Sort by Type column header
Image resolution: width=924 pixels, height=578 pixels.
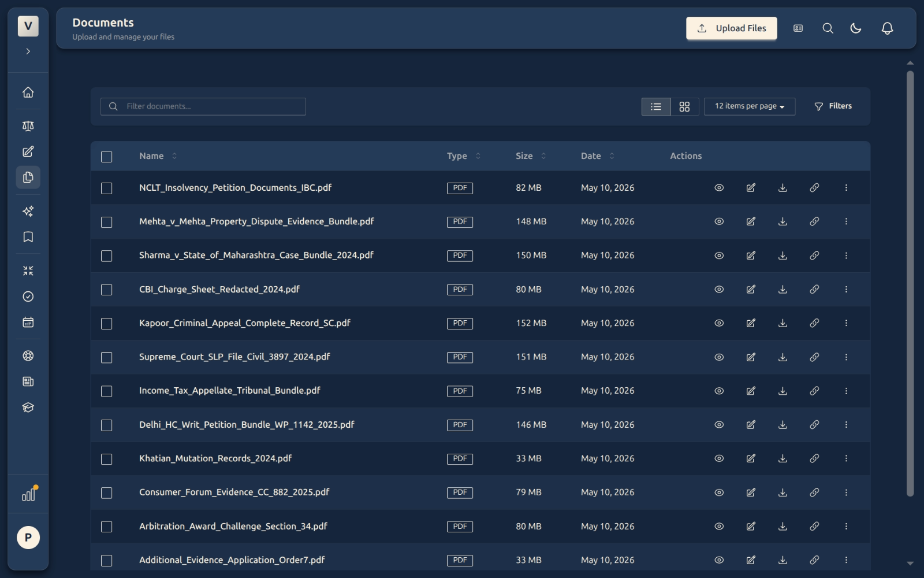click(x=464, y=156)
